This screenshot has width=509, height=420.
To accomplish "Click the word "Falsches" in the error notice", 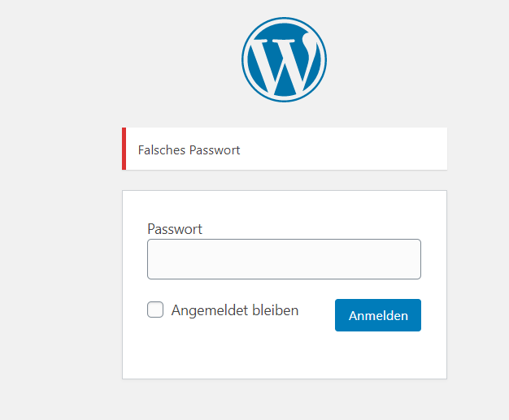I will pos(162,150).
